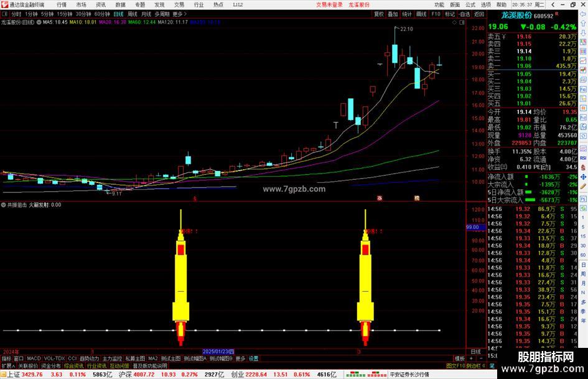Open the 窗口 selector at bottom

(x=19, y=358)
